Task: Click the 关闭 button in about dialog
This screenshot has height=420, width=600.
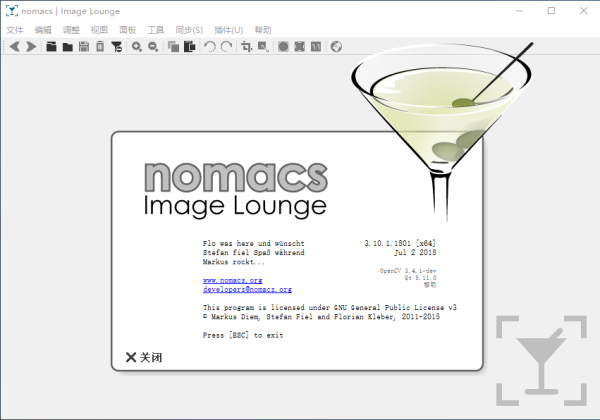Action: click(144, 357)
